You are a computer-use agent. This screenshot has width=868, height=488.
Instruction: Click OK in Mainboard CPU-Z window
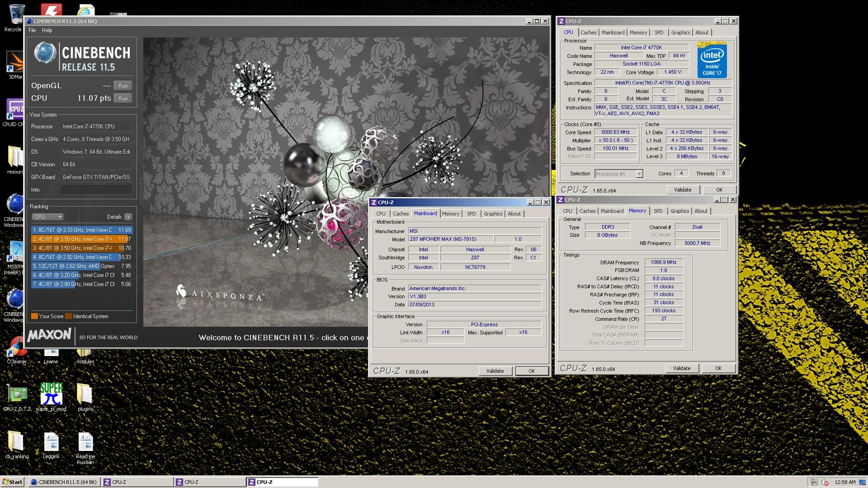point(532,371)
